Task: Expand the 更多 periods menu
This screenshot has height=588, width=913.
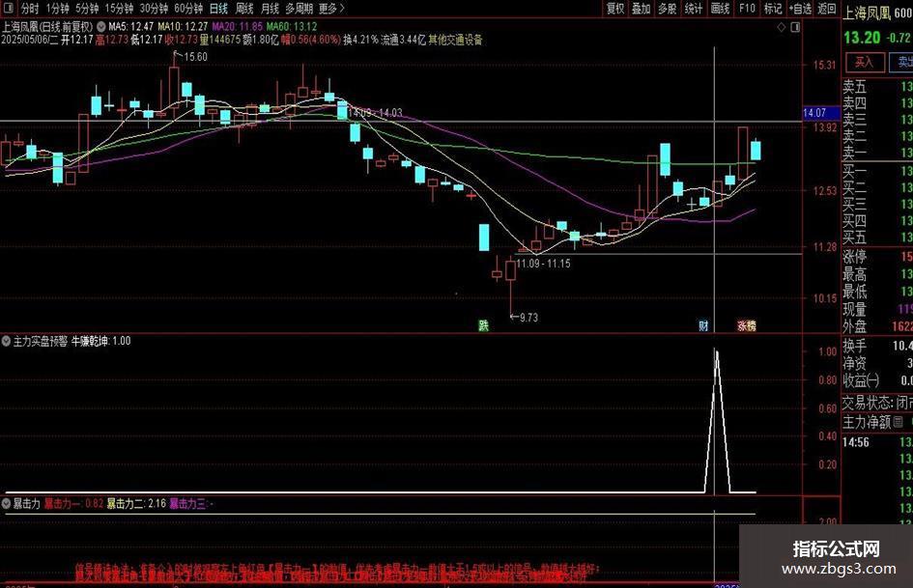Action: point(331,9)
